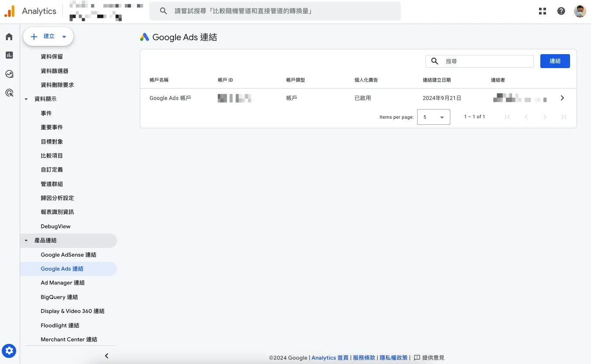Click the 搜尋 table search field
This screenshot has width=591, height=364.
click(480, 61)
